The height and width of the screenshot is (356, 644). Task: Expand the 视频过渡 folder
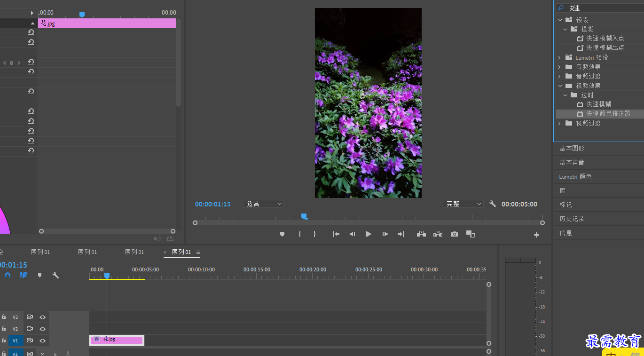(559, 123)
